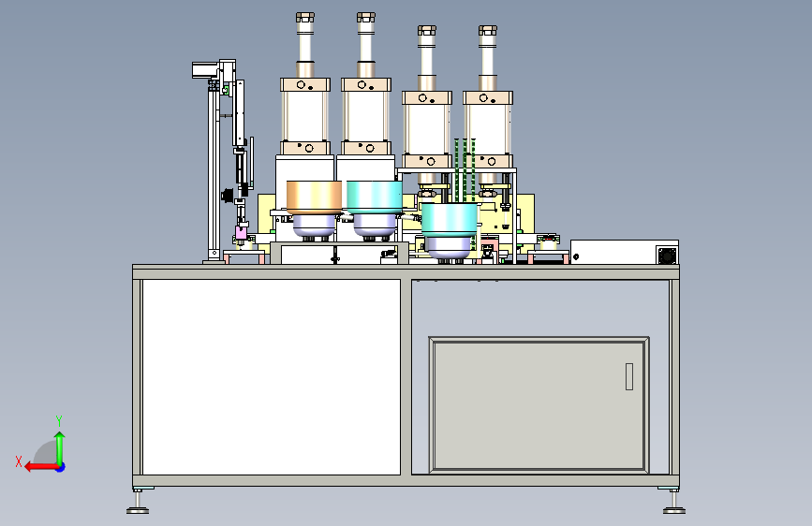Select the gray cabinet door handle

pyautogui.click(x=629, y=376)
